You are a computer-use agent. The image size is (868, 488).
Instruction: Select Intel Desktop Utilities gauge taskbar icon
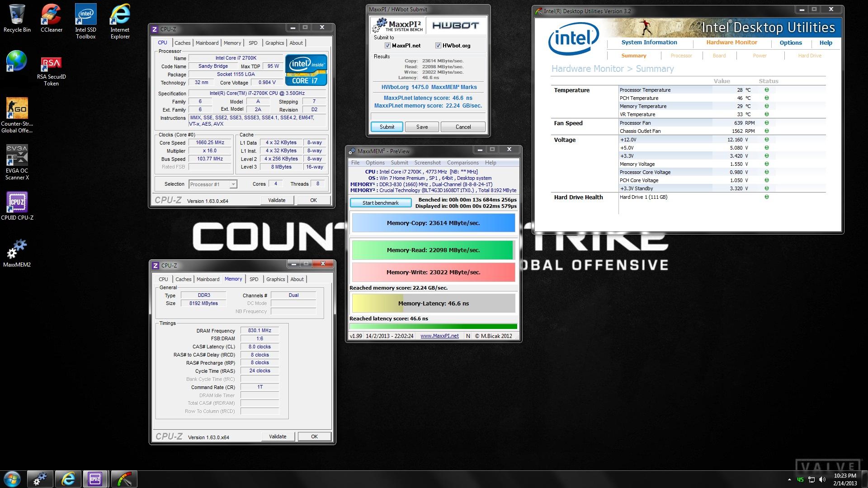[x=123, y=479]
